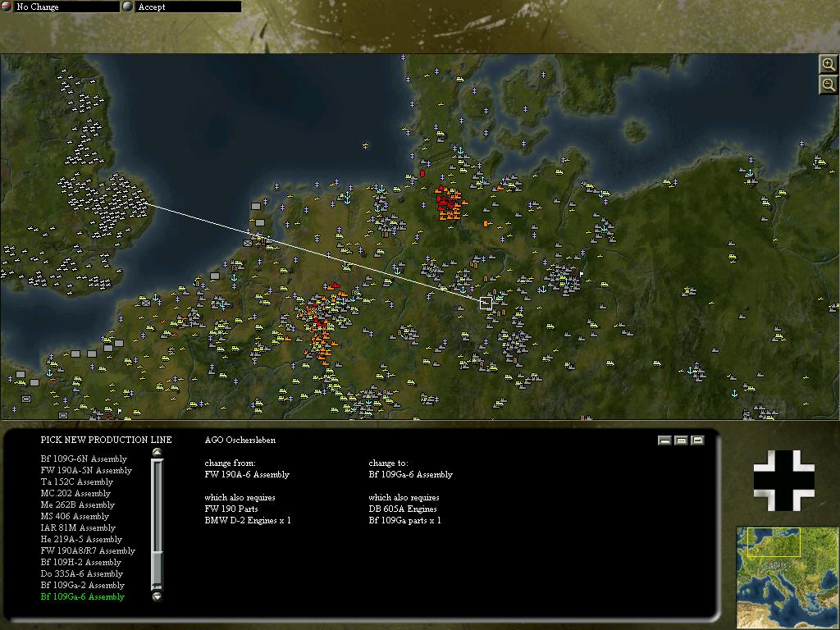Select He 219A-5 Assembly line
This screenshot has height=630, width=840.
(x=81, y=540)
